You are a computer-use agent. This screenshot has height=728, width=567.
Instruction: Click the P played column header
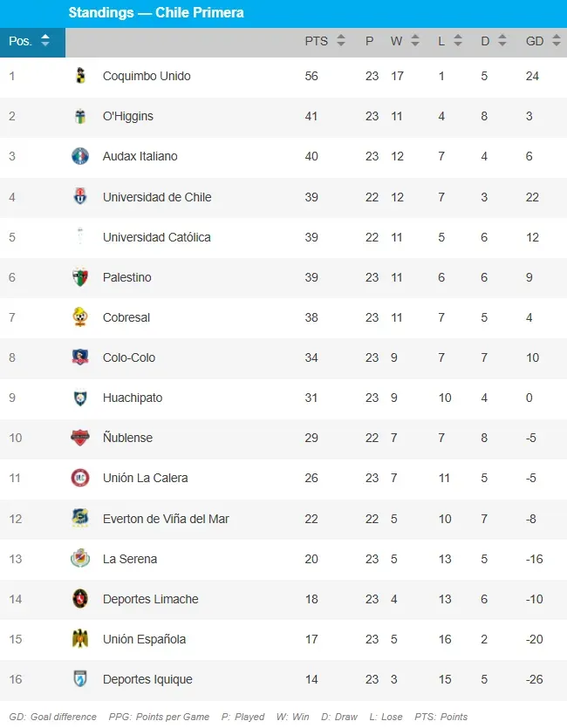click(370, 41)
